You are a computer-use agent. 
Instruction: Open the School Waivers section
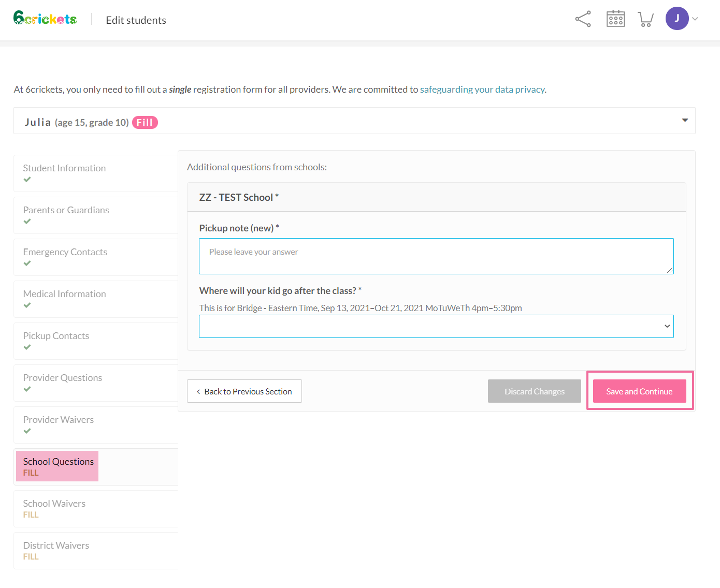[54, 504]
